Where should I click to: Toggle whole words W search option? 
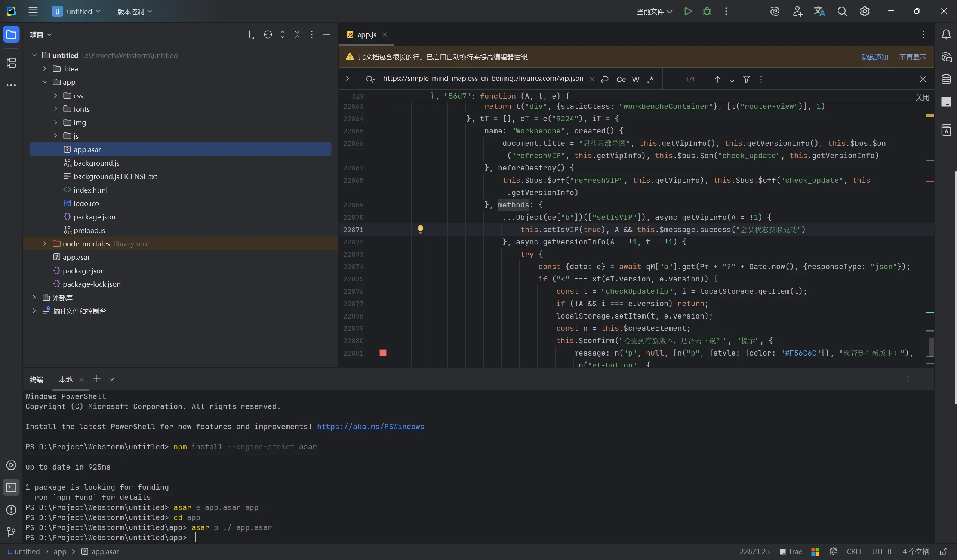tap(636, 79)
